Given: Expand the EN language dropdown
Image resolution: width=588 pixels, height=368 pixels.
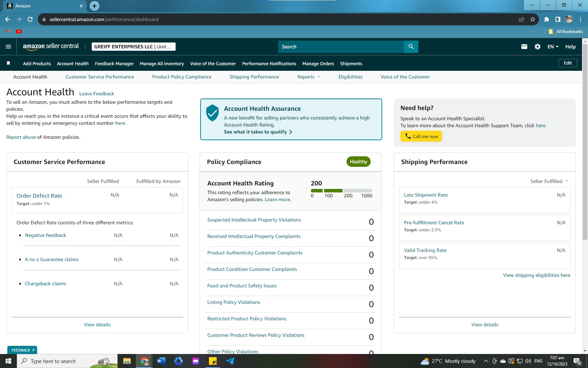Looking at the screenshot, I should 553,47.
